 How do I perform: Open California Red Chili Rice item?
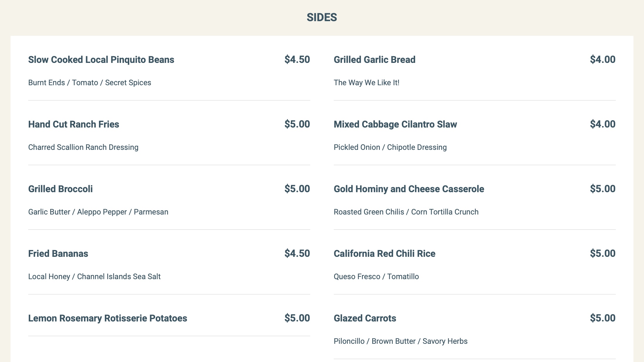coord(384,254)
